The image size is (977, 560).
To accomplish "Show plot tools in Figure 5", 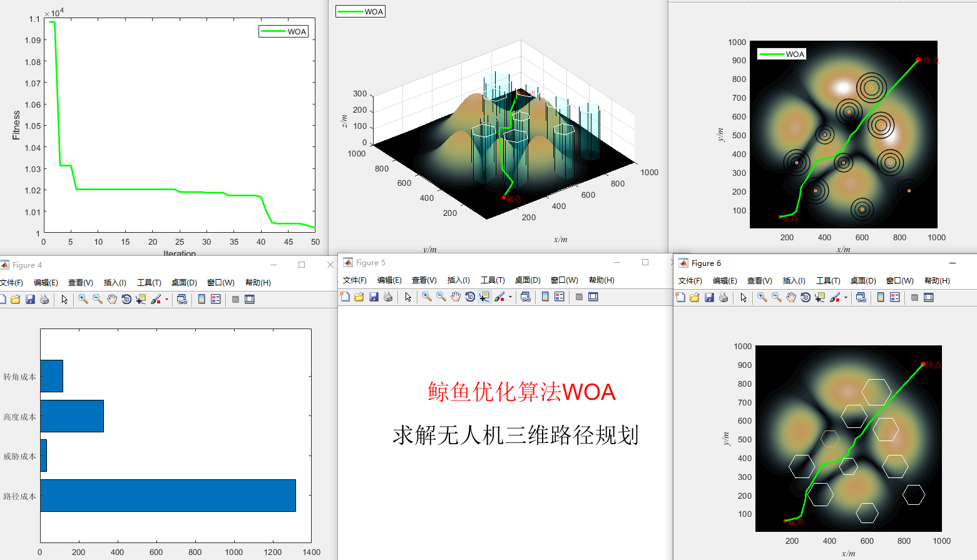I will [593, 297].
